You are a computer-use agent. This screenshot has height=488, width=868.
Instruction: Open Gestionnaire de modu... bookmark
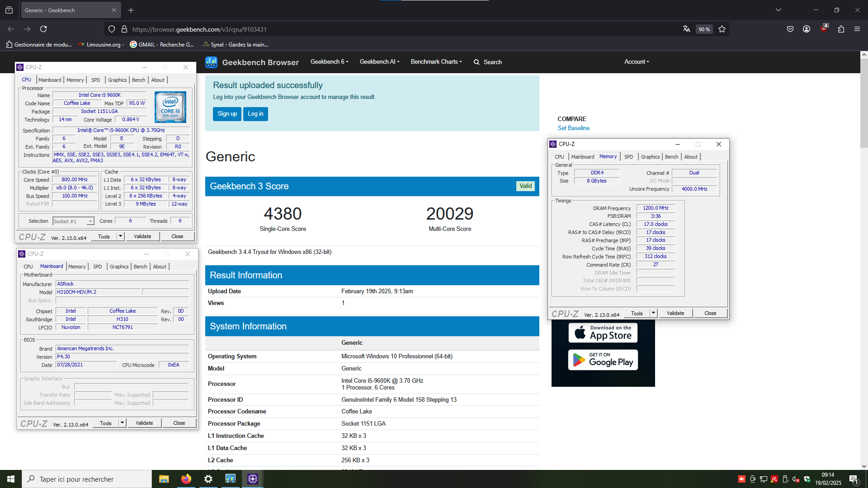tap(39, 44)
